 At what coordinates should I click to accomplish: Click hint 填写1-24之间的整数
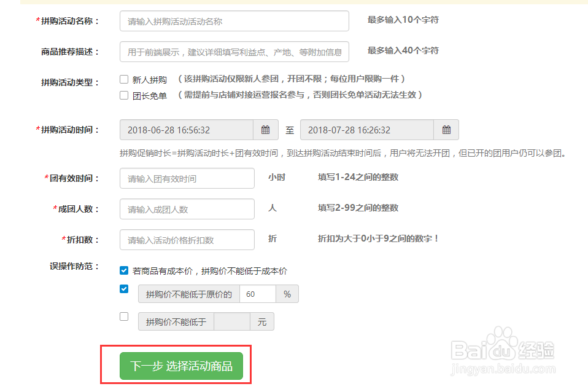pyautogui.click(x=358, y=177)
